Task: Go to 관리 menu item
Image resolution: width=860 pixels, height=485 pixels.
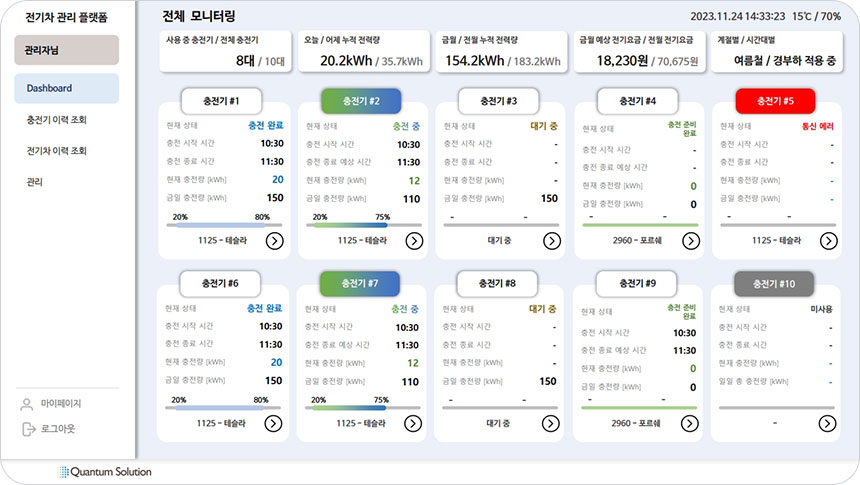Action: click(x=35, y=182)
